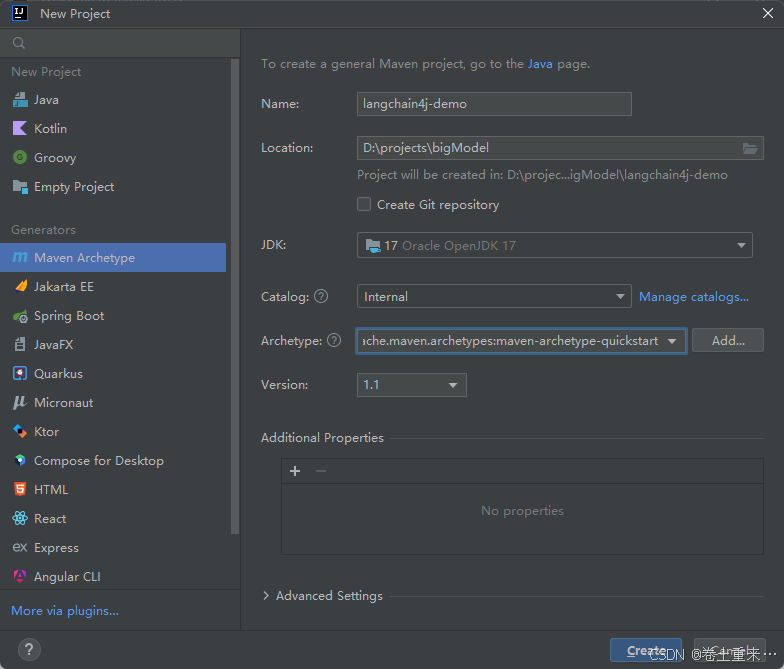
Task: Select Empty Project entry
Action: coord(113,186)
